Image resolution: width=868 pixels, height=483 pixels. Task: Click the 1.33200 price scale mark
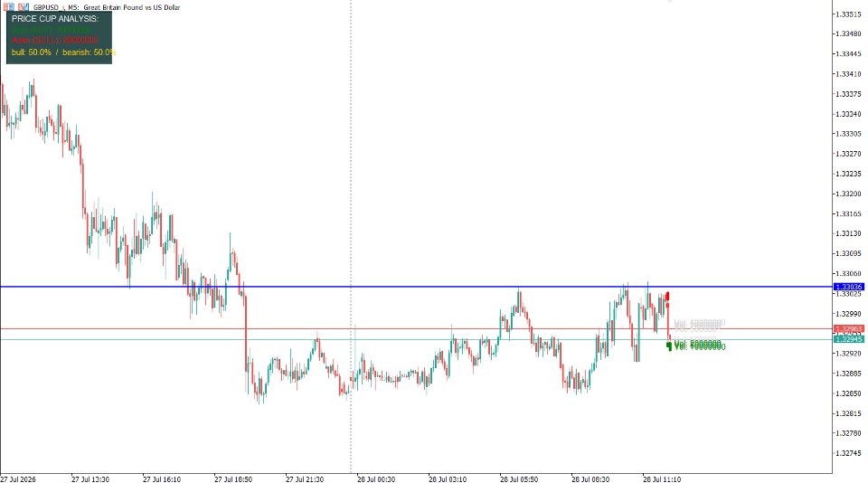(849, 194)
